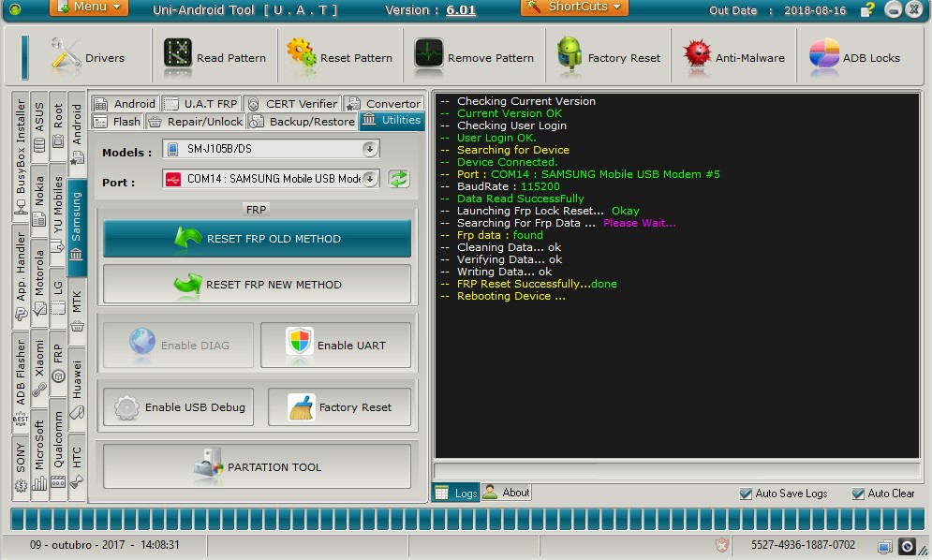This screenshot has height=560, width=932.
Task: Select the vertical Android tab
Action: pos(77,134)
